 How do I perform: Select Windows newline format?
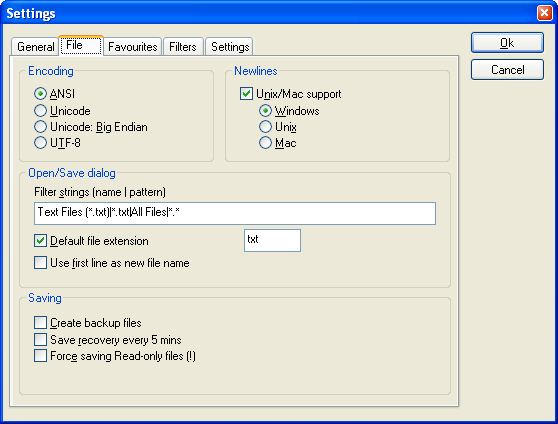(289, 111)
